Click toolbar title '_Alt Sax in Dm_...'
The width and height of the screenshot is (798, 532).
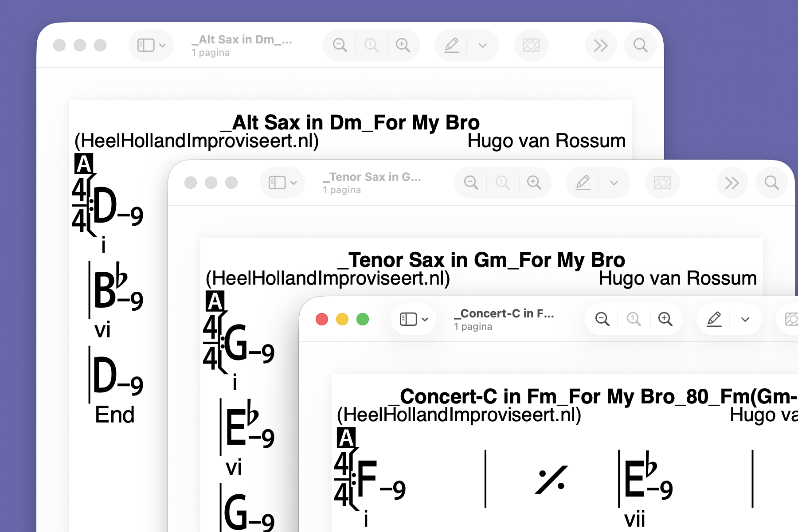(x=242, y=40)
